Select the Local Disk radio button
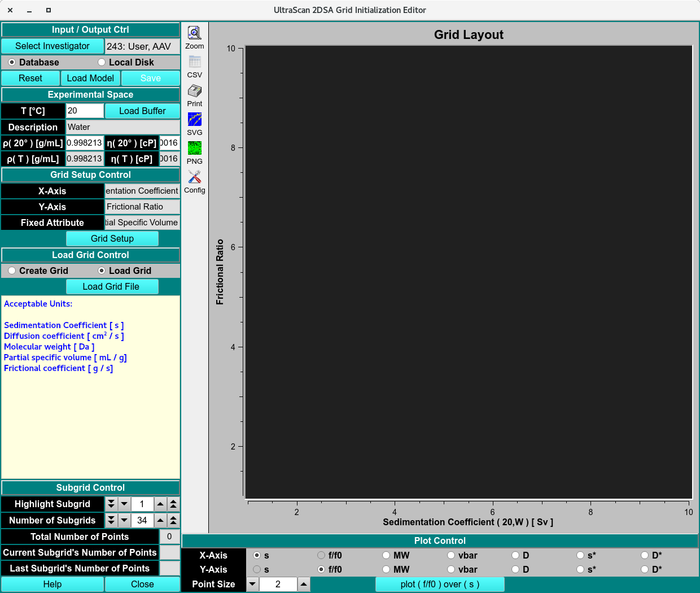Image resolution: width=700 pixels, height=593 pixels. pos(102,62)
